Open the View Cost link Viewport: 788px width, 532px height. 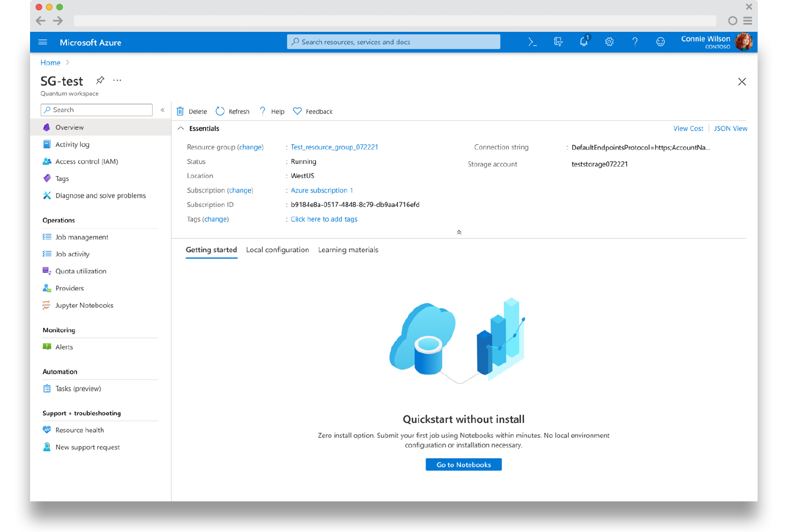pyautogui.click(x=688, y=128)
